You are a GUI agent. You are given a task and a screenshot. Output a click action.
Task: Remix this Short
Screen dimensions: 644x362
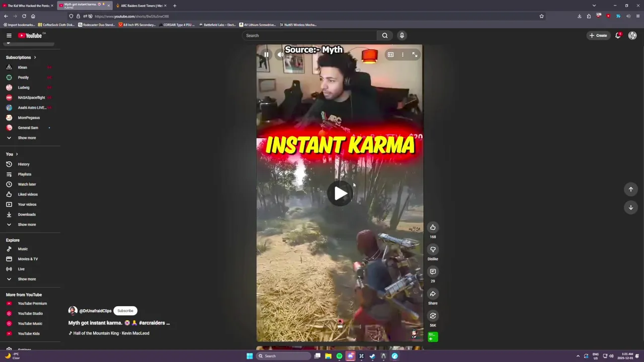pyautogui.click(x=433, y=316)
